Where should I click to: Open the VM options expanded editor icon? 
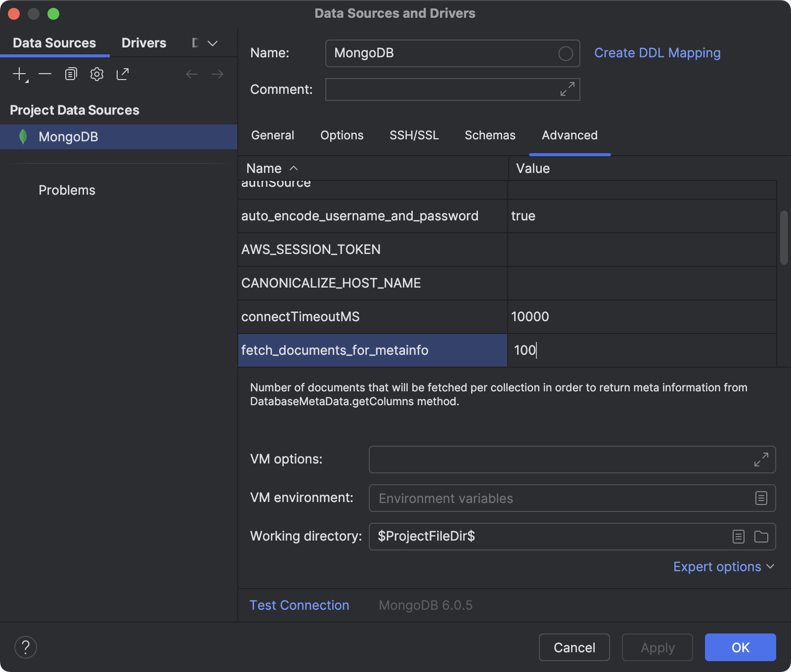coord(761,459)
